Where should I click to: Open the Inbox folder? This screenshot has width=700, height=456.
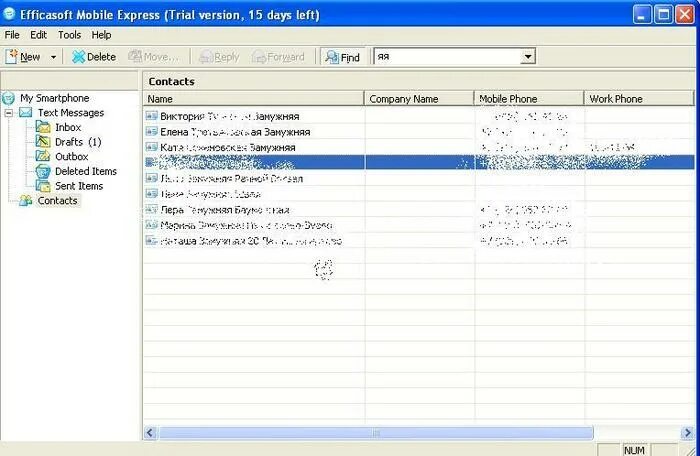[x=68, y=127]
